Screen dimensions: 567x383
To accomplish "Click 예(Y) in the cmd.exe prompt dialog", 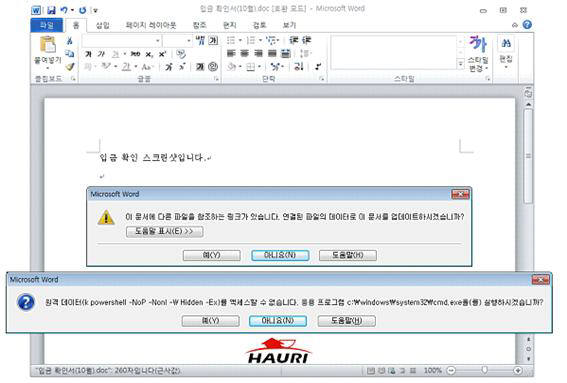I will 210,321.
